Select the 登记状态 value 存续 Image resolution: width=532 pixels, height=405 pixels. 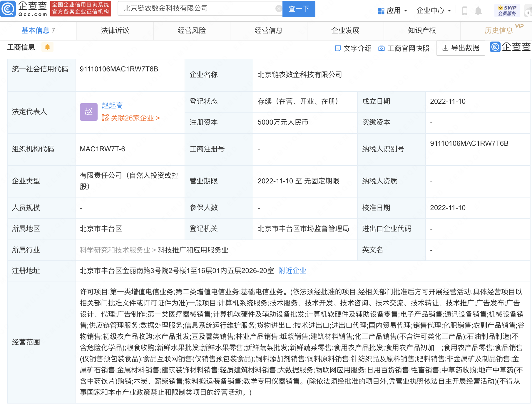click(x=298, y=101)
